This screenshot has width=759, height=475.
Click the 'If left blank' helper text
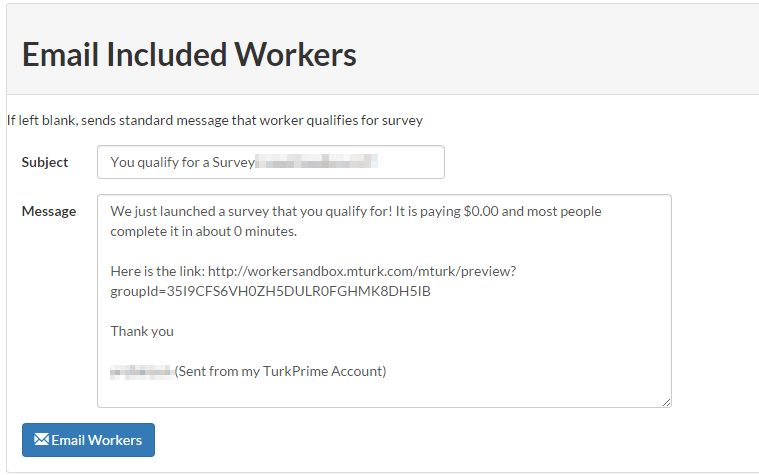point(215,120)
